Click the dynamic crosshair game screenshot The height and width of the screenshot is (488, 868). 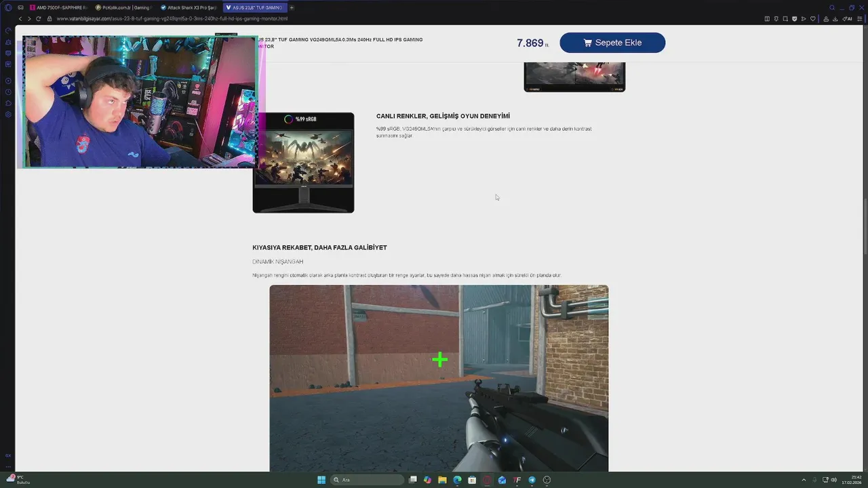click(x=439, y=378)
